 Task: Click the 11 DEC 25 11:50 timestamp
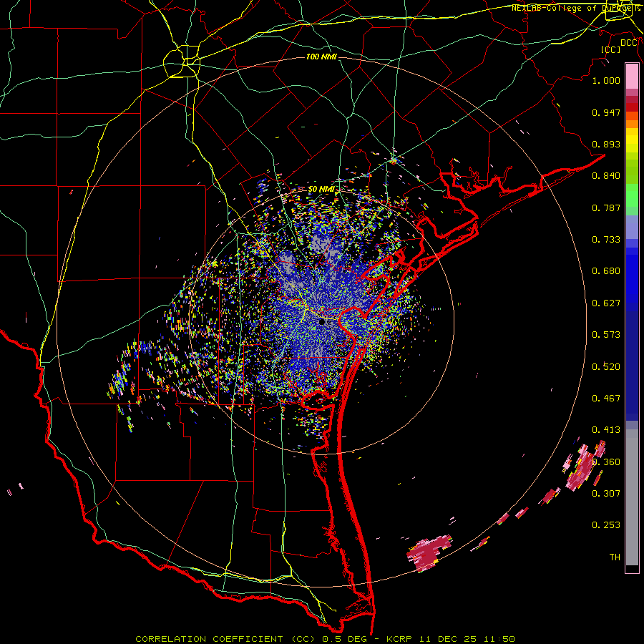(467, 639)
